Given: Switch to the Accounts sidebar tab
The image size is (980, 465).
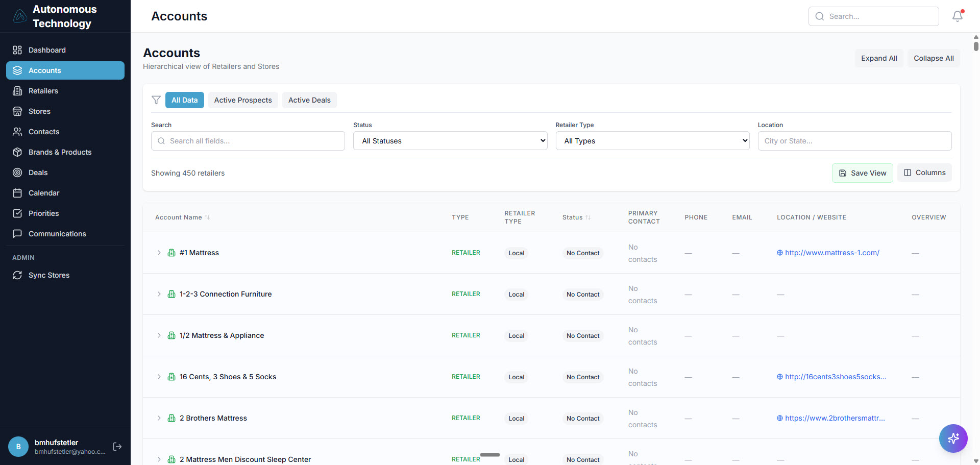Looking at the screenshot, I should [x=44, y=70].
